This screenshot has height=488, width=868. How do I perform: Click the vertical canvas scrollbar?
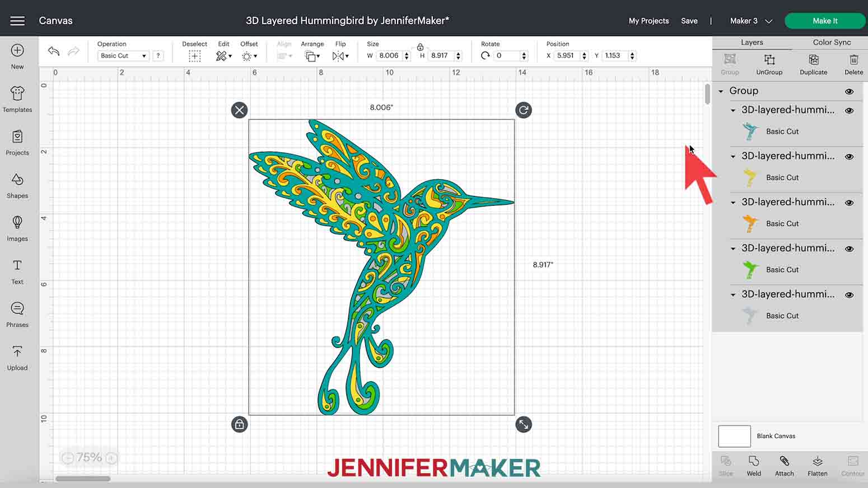pyautogui.click(x=707, y=93)
